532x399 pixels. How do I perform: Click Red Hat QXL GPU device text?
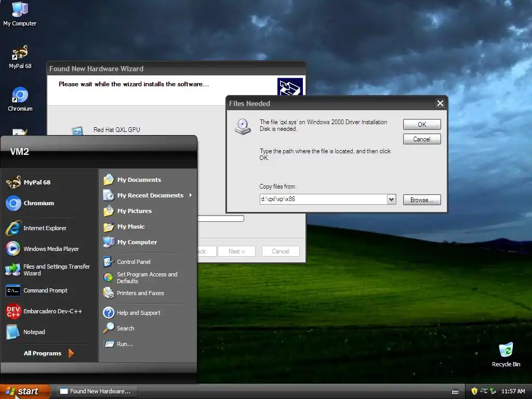pos(117,129)
